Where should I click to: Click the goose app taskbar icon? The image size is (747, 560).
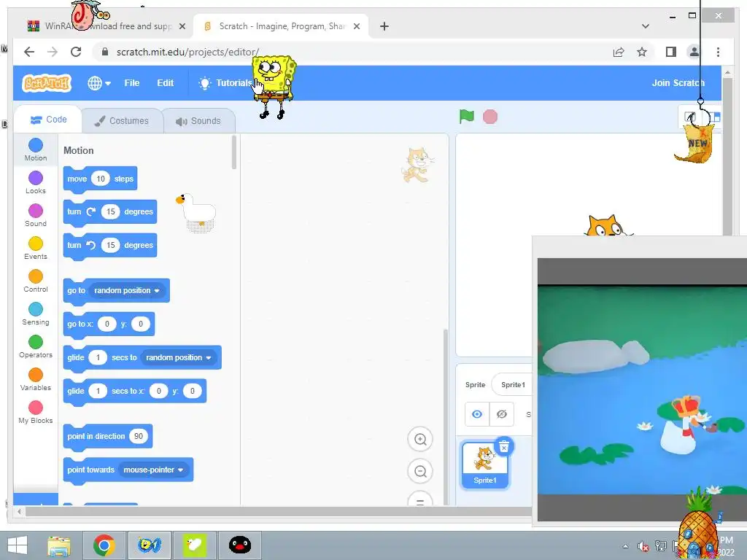click(x=195, y=545)
